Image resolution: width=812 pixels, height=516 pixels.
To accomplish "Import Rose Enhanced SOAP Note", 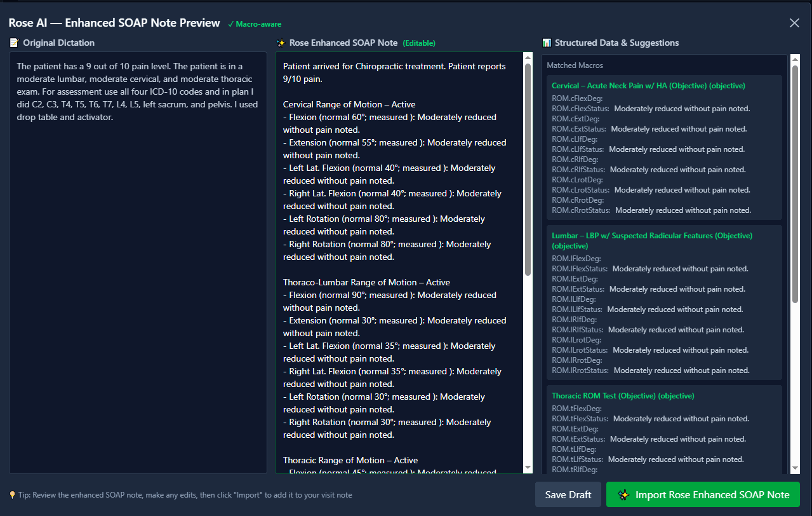I will click(x=703, y=494).
